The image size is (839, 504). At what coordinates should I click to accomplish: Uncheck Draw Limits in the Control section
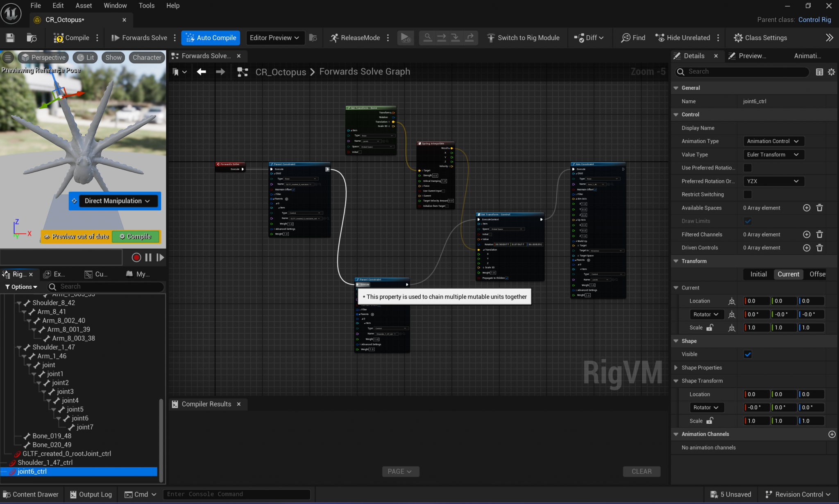point(747,221)
